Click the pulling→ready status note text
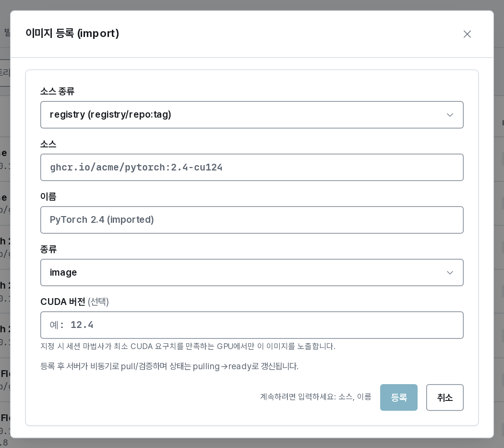Image resolution: width=504 pixels, height=448 pixels. point(169,366)
